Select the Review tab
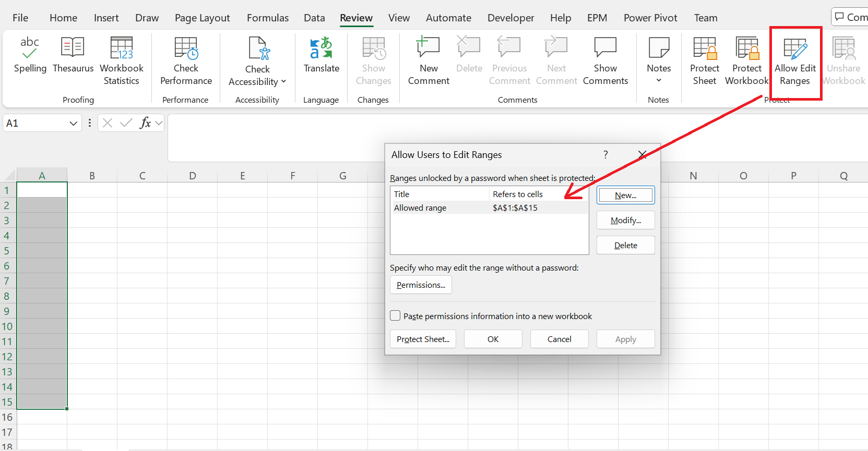Image resolution: width=868 pixels, height=451 pixels. tap(356, 18)
